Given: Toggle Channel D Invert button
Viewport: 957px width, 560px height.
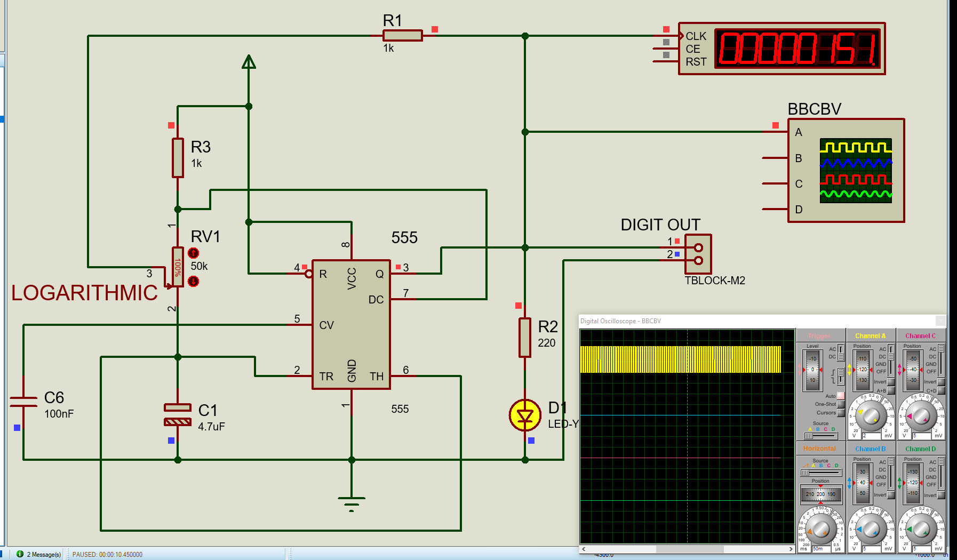Looking at the screenshot, I should coord(941,495).
